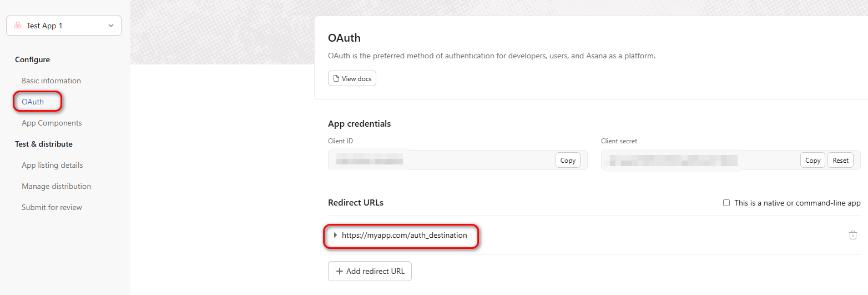Enable the native or command-line app checkbox
This screenshot has width=868, height=295.
tap(726, 203)
